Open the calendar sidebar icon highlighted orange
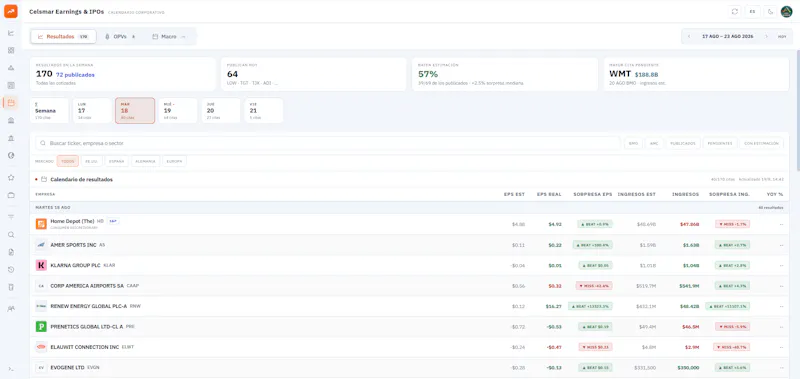 (x=11, y=103)
